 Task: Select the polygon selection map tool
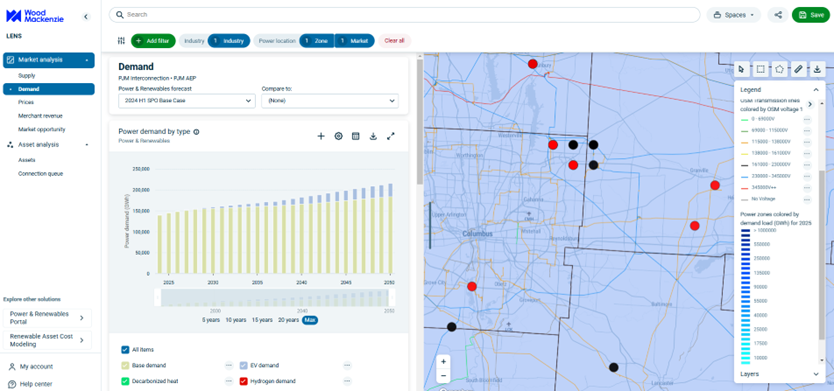tap(779, 69)
